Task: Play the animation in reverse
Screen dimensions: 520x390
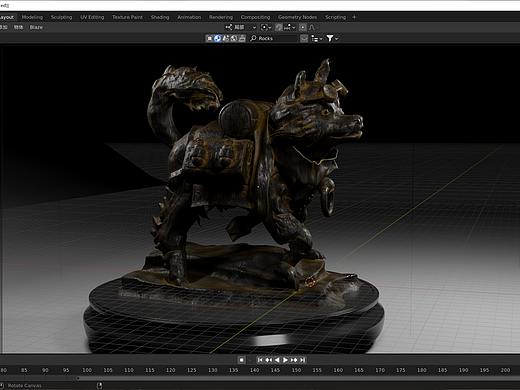Action: click(277, 360)
